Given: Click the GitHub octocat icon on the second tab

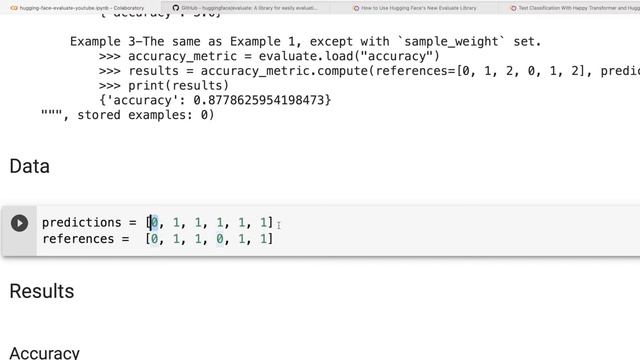Looking at the screenshot, I should click(x=176, y=8).
